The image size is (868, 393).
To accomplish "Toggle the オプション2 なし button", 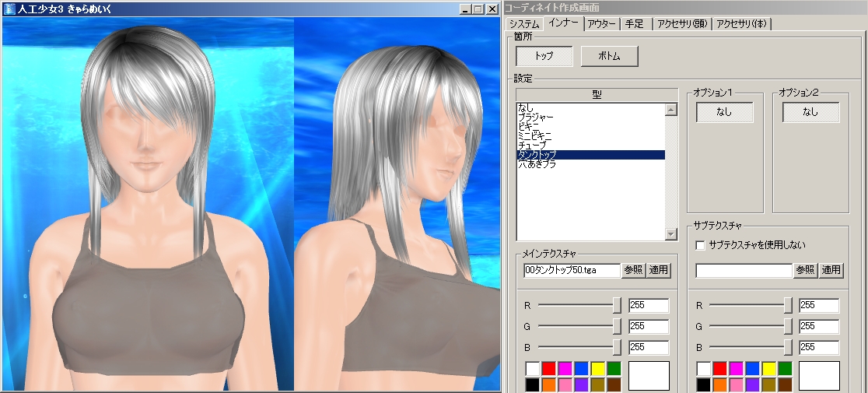I will tap(810, 112).
